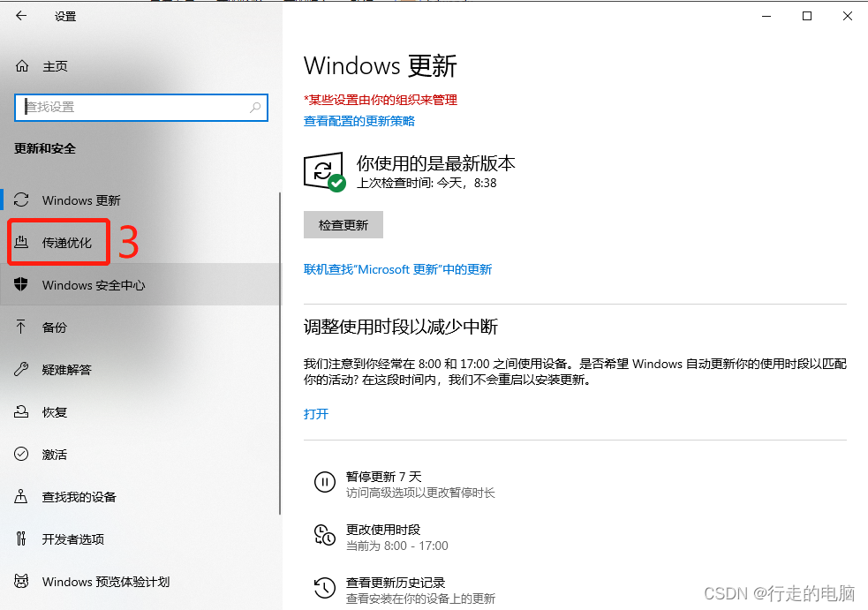Click the 备份 upward arrow icon
This screenshot has width=868, height=610.
[x=21, y=327]
